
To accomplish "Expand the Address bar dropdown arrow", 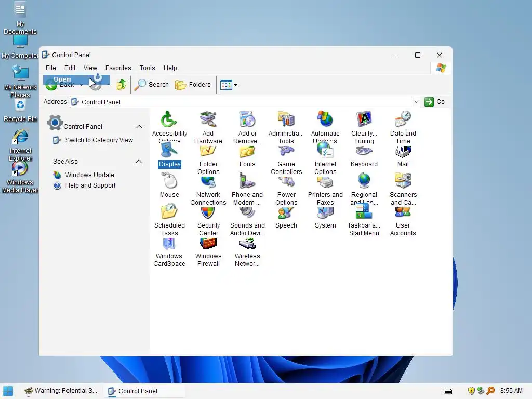I will tap(416, 102).
